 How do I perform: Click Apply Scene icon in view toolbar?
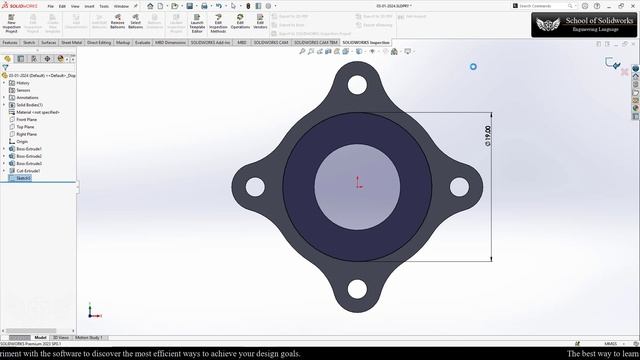coord(394,51)
